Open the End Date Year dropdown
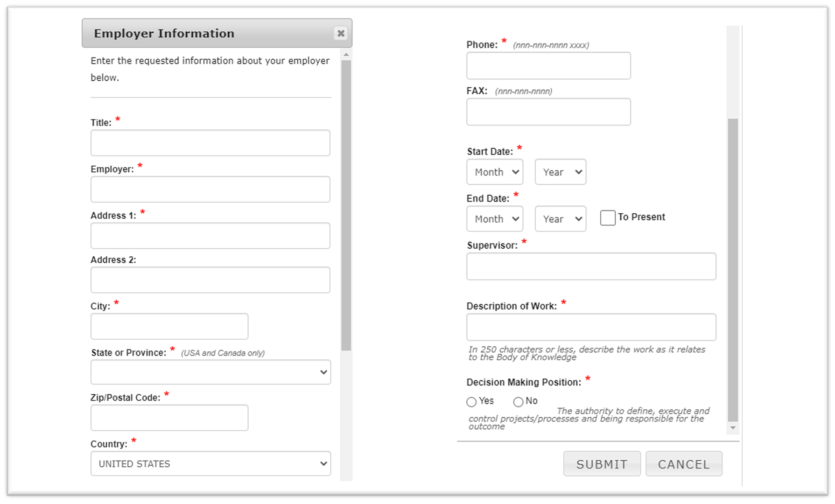835x504 pixels. [561, 219]
